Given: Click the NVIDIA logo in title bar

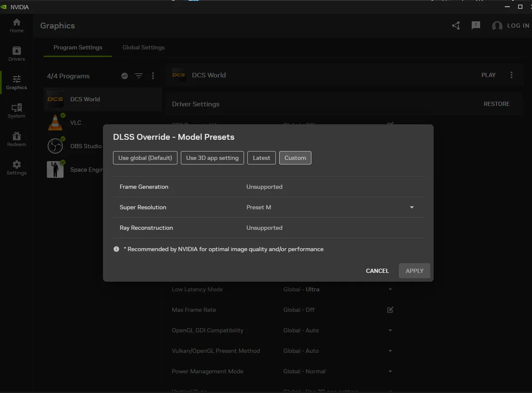Looking at the screenshot, I should coord(4,7).
